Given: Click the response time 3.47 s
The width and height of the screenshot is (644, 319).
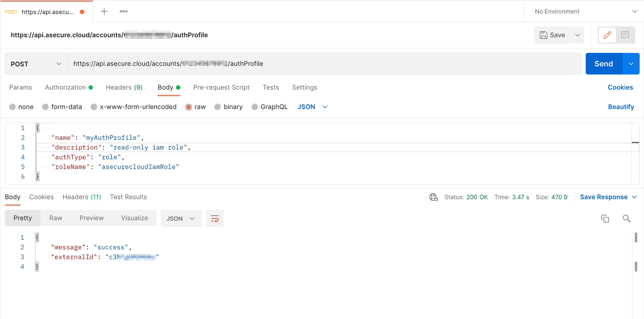Looking at the screenshot, I should [x=521, y=197].
